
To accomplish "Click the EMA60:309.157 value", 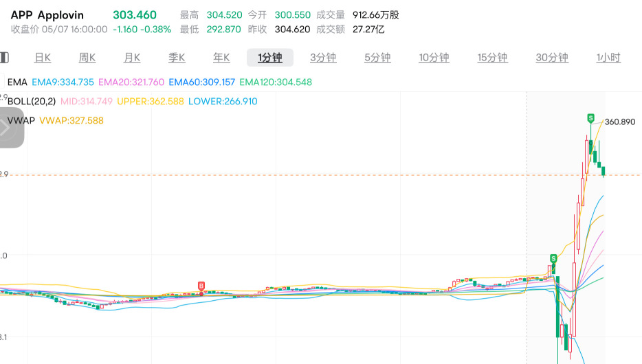I will pos(202,82).
